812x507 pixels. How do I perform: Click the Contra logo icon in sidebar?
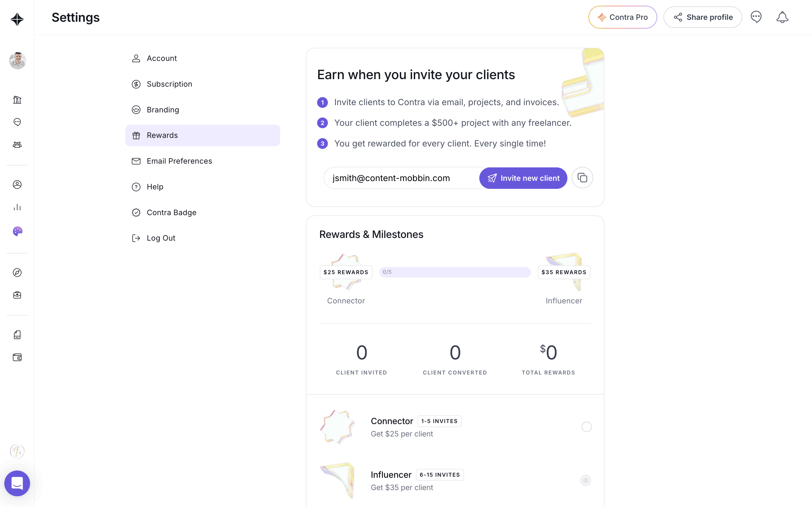coord(17,19)
